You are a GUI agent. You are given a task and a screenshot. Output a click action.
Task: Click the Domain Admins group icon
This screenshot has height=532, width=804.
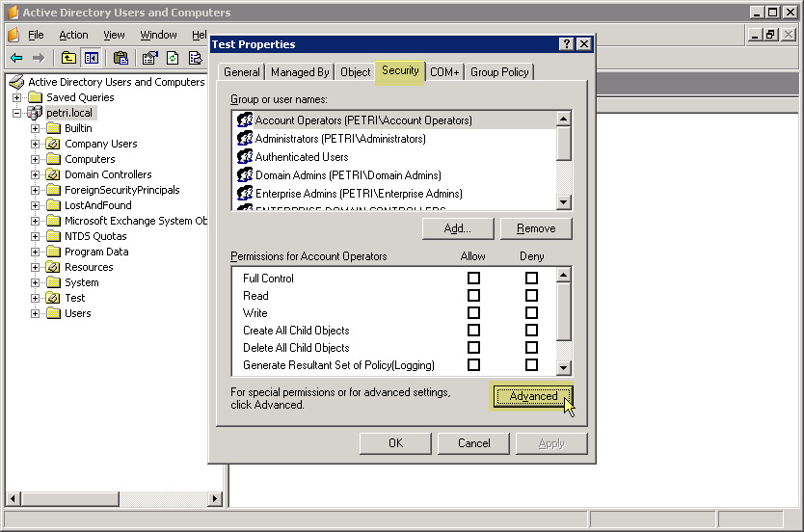coord(245,174)
